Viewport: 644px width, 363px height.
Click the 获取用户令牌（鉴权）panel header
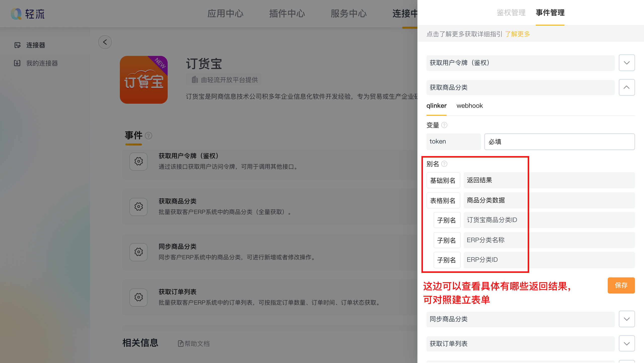coord(520,63)
